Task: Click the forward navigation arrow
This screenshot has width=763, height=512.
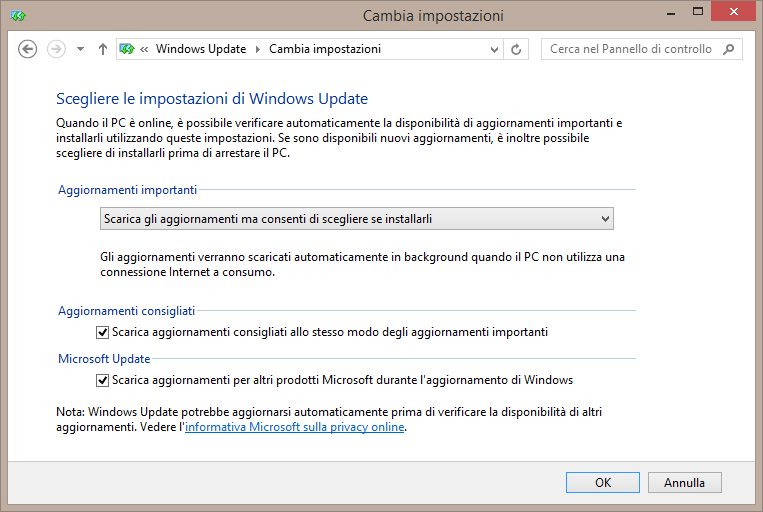Action: (x=57, y=49)
